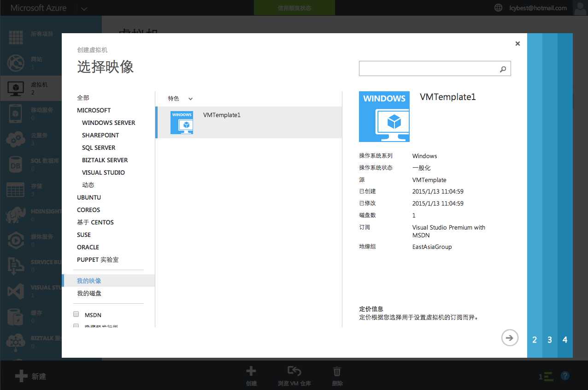Go to wizard step 2
This screenshot has height=390, width=588.
[x=535, y=340]
